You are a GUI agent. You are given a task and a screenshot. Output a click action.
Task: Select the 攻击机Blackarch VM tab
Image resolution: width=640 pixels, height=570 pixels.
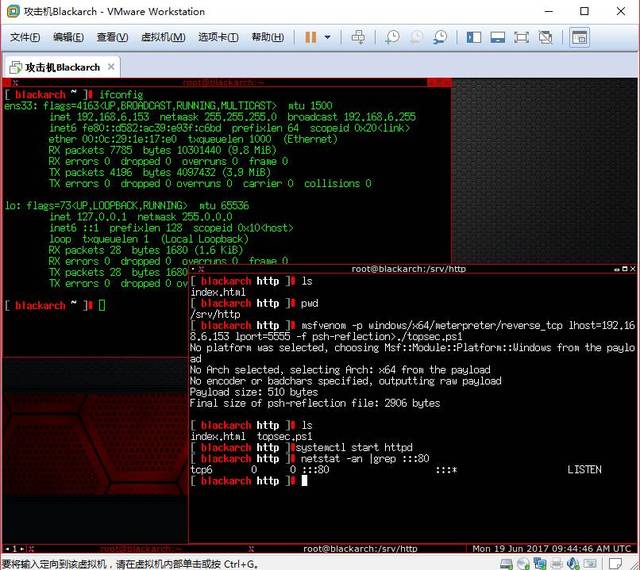(x=61, y=67)
